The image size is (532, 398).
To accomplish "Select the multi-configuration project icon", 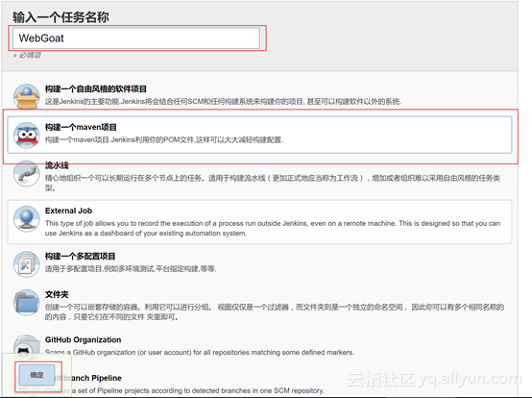I will click(x=27, y=263).
